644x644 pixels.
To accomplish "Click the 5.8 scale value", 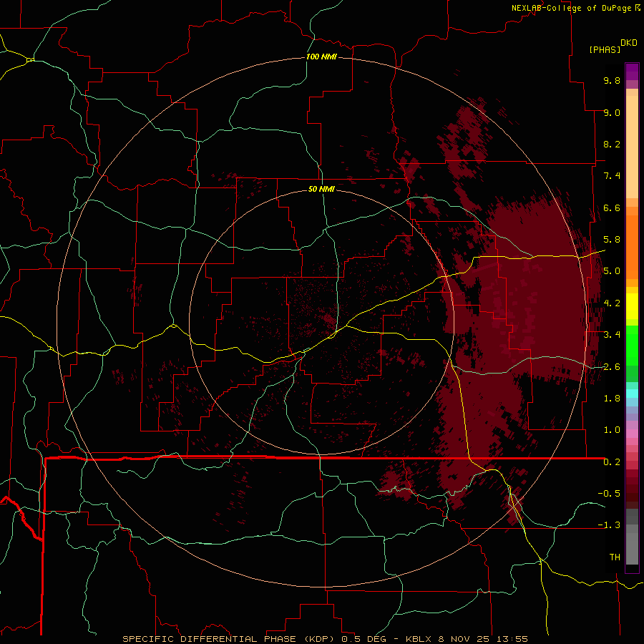I will (612, 240).
